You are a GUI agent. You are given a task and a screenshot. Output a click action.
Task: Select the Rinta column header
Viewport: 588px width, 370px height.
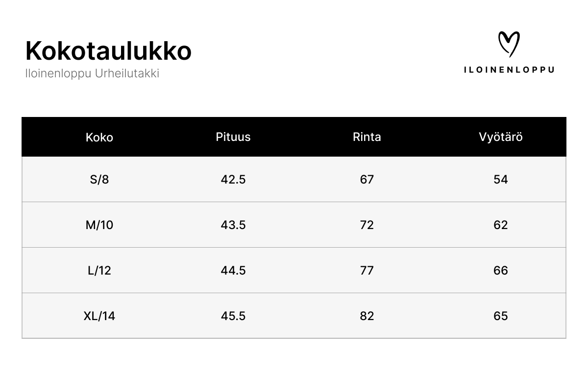click(367, 137)
